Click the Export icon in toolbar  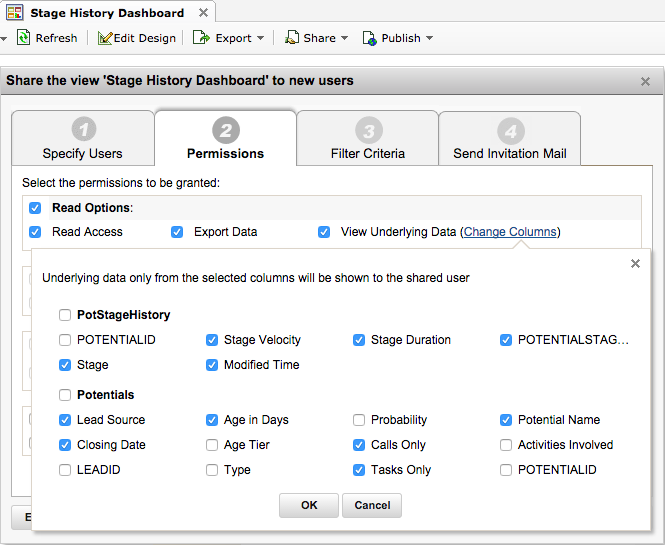pos(200,38)
